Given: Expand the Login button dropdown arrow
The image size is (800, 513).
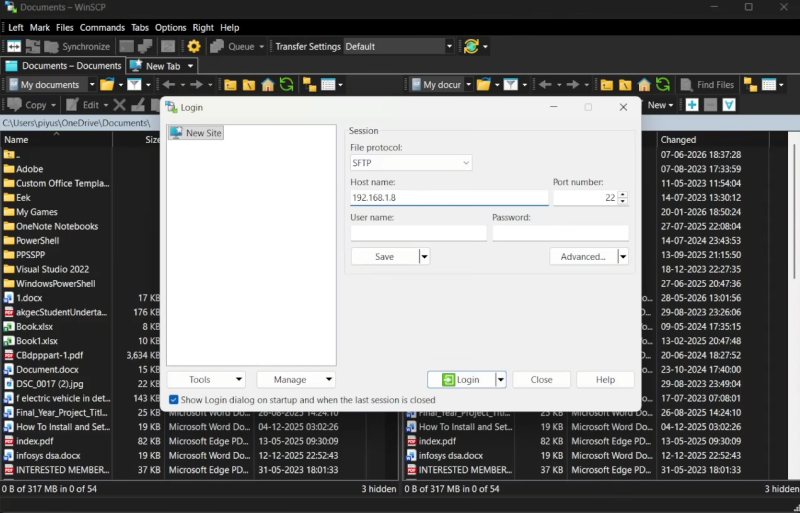Looking at the screenshot, I should 501,379.
